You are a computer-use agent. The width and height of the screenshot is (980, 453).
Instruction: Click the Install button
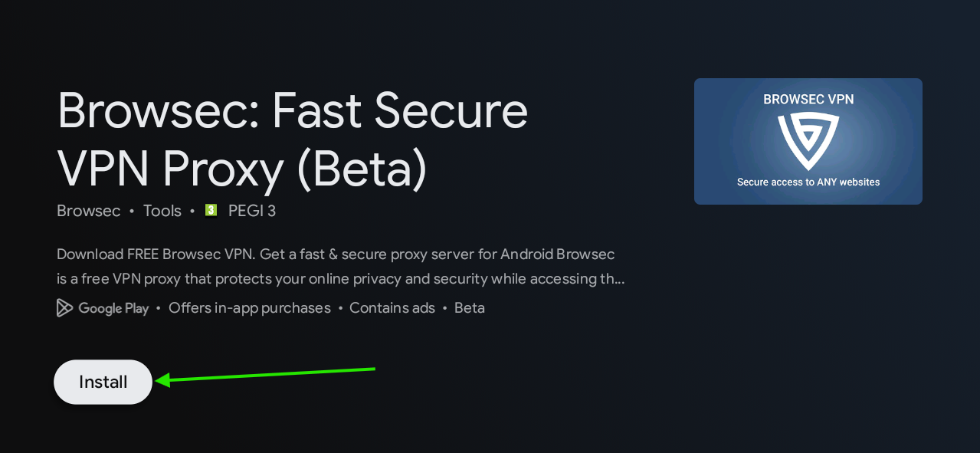103,382
